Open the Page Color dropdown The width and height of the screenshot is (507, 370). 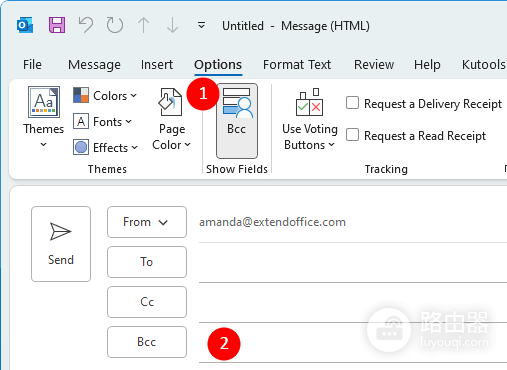(171, 119)
